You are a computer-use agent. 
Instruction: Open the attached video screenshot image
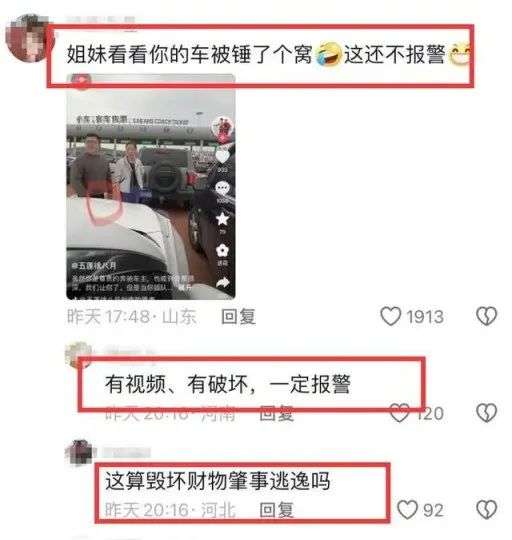151,186
